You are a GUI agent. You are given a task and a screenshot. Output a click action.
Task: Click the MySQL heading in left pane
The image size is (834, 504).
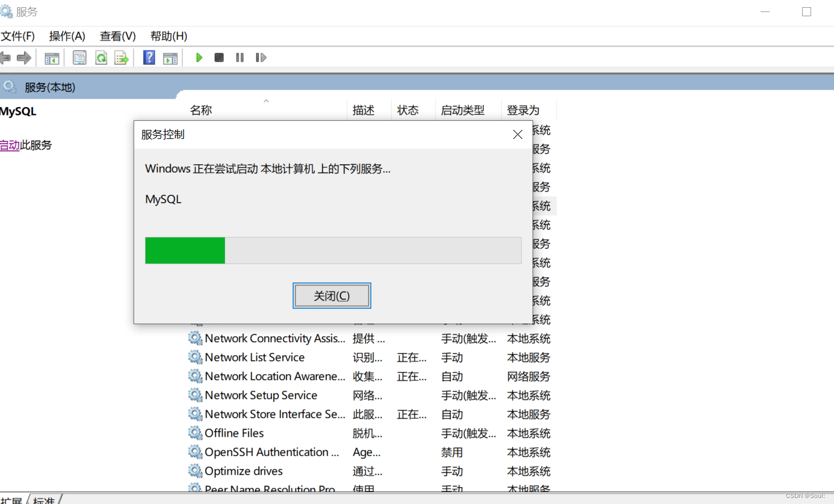point(18,112)
